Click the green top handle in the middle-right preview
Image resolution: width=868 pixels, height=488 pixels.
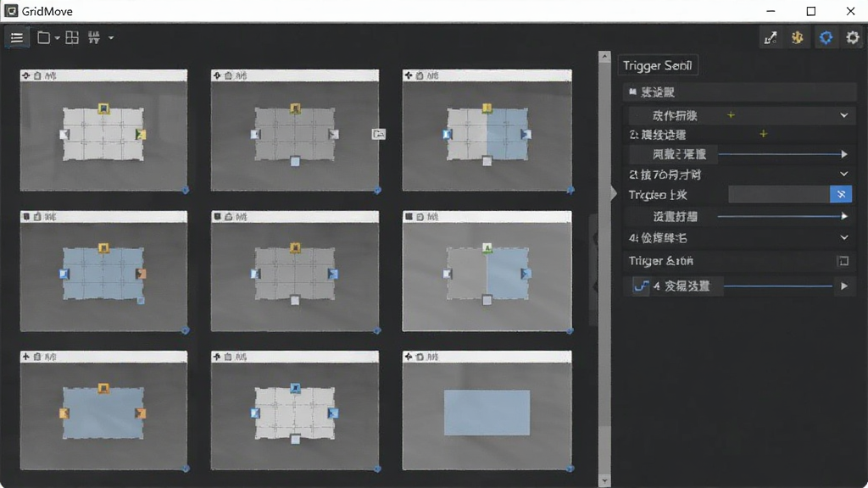click(487, 248)
